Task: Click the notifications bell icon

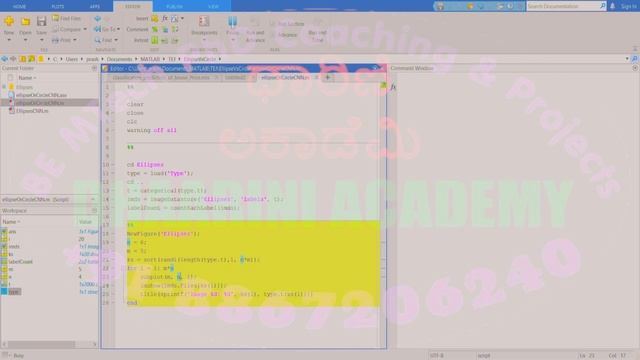Action: [x=612, y=6]
